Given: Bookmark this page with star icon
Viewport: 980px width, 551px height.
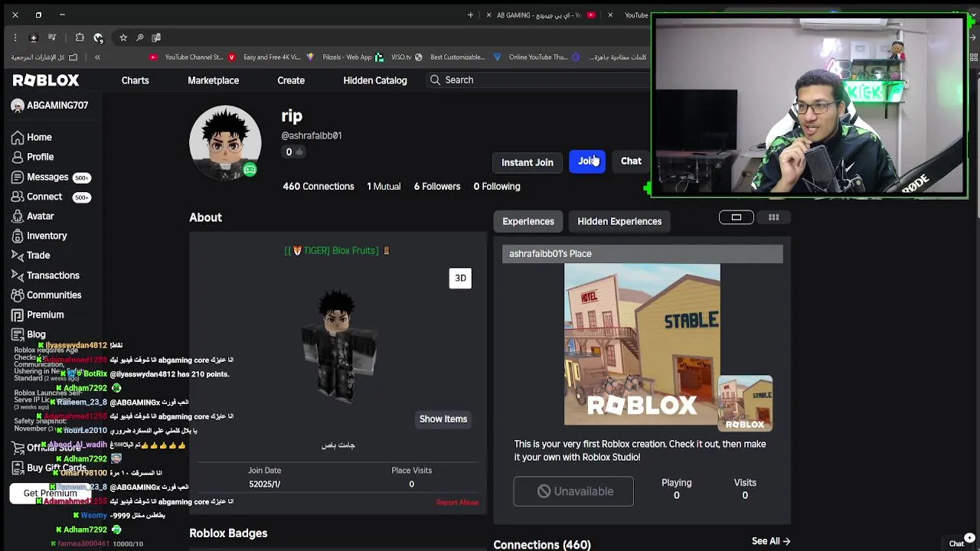Looking at the screenshot, I should coord(122,37).
